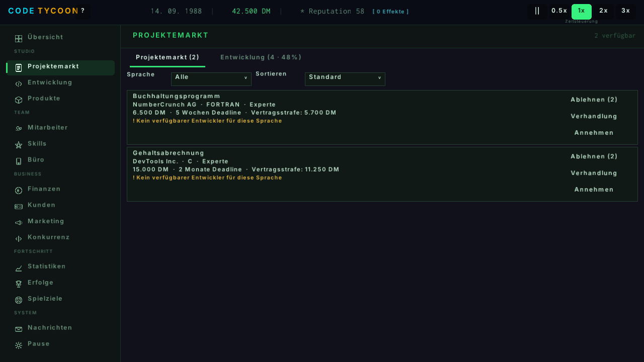Open Übersicht in the sidebar
Image resolution: width=644 pixels, height=362 pixels.
coord(60,39)
